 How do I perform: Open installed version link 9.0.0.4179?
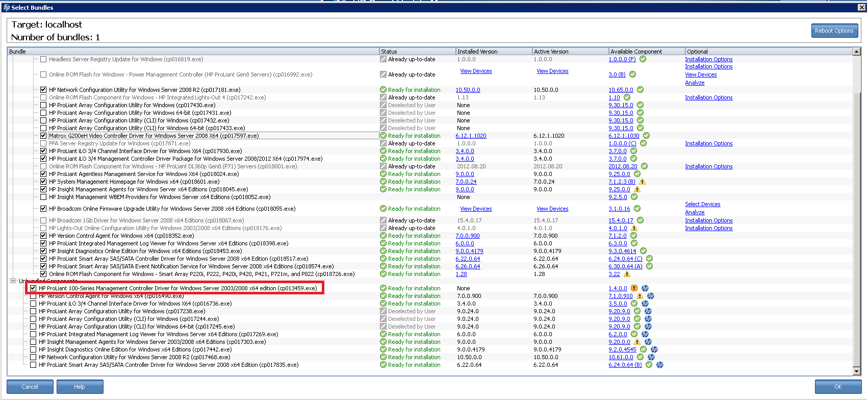point(469,251)
